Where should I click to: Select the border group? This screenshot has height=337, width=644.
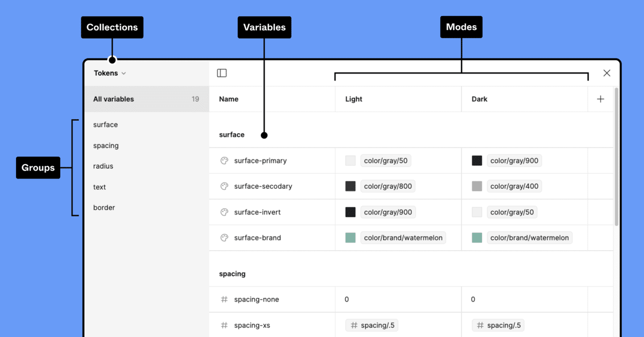coord(104,208)
